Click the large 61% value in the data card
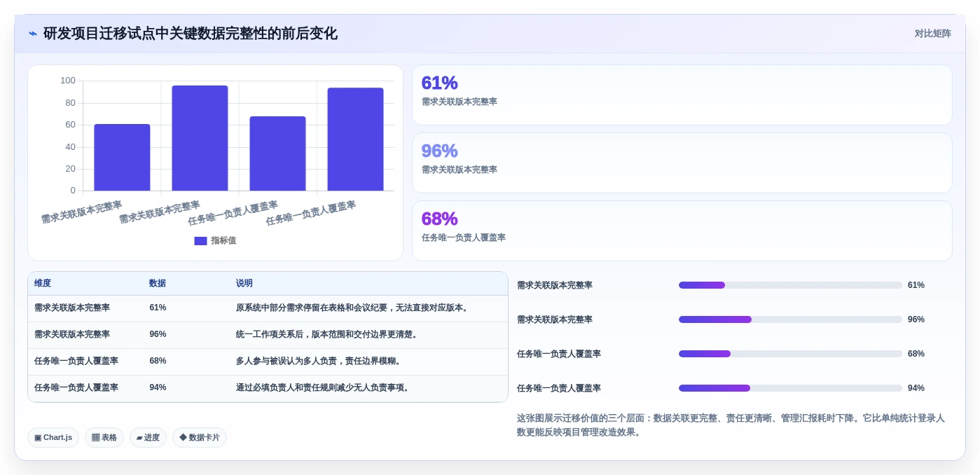Image resolution: width=980 pixels, height=475 pixels. coord(439,83)
